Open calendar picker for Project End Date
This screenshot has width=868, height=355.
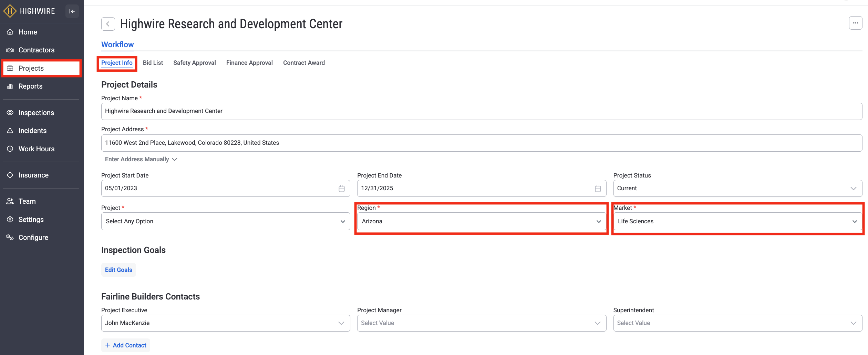(x=598, y=189)
